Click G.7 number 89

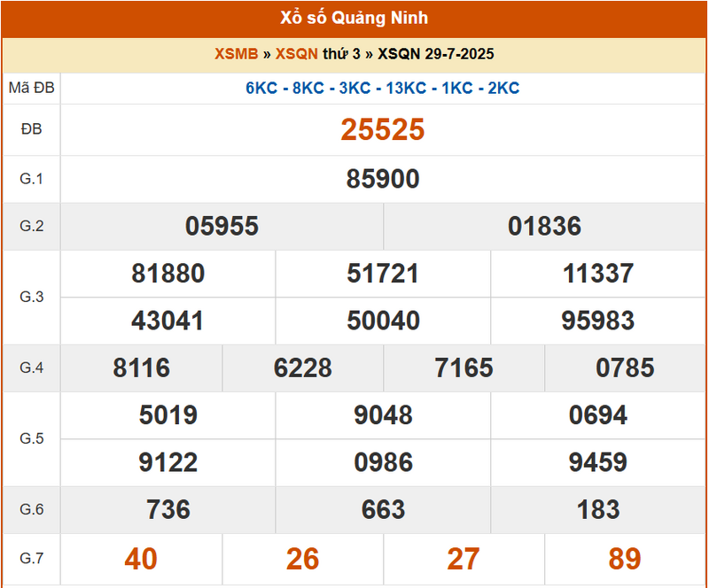[625, 559]
